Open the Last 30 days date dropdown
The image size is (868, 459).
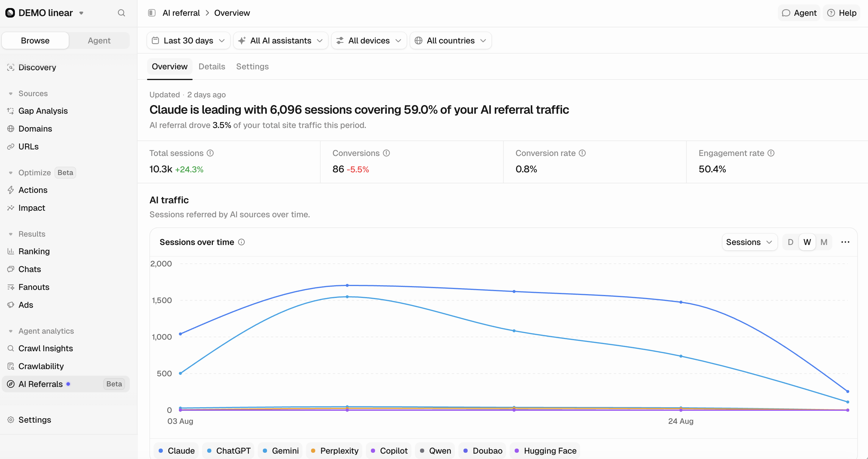(188, 40)
